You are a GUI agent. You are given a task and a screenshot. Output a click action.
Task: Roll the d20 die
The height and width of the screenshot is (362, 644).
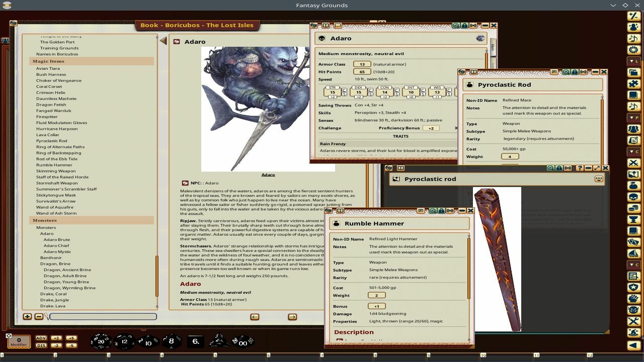pos(101,341)
